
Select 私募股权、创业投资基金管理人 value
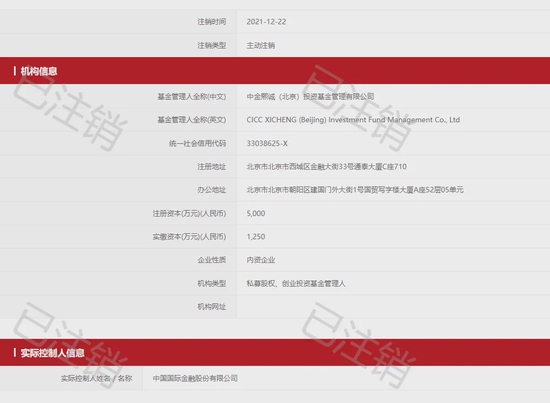[x=296, y=283]
